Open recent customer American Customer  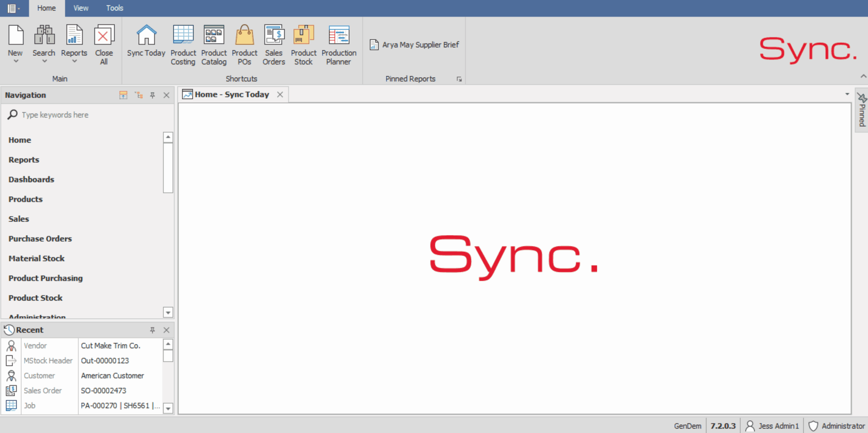(112, 375)
